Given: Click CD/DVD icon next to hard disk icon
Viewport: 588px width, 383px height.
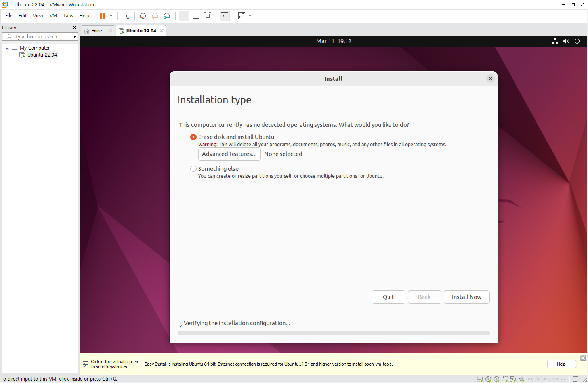Looking at the screenshot, I should click(x=488, y=379).
